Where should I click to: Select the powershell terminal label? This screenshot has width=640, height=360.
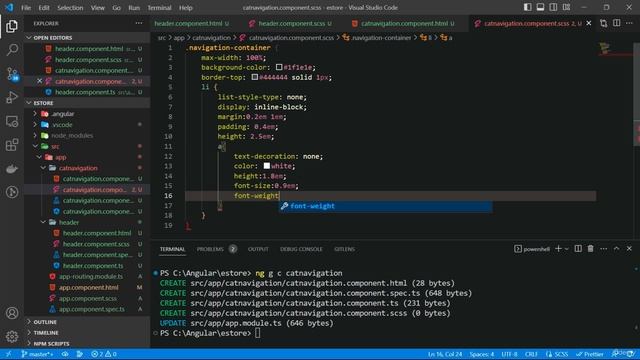click(532, 249)
